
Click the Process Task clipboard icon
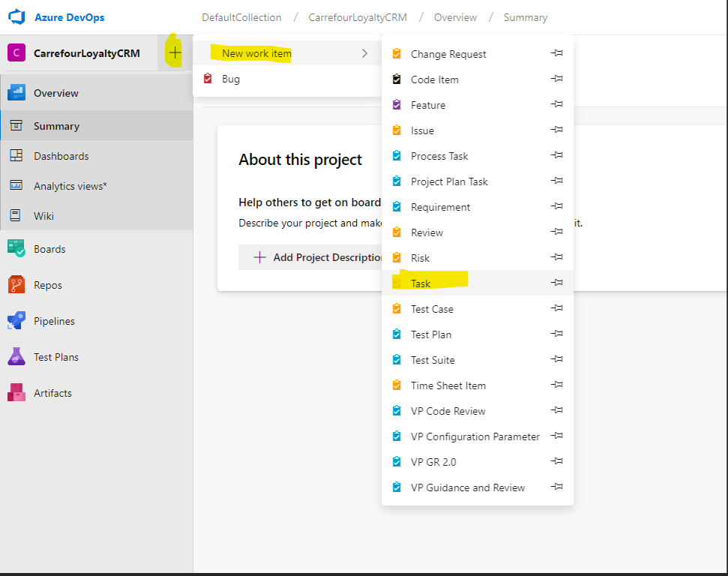[x=397, y=155]
